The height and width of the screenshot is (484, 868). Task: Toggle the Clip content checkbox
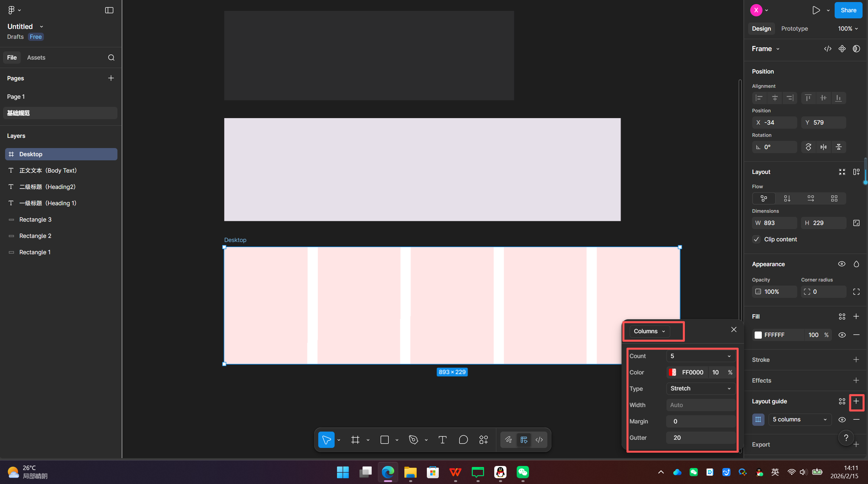(x=756, y=239)
